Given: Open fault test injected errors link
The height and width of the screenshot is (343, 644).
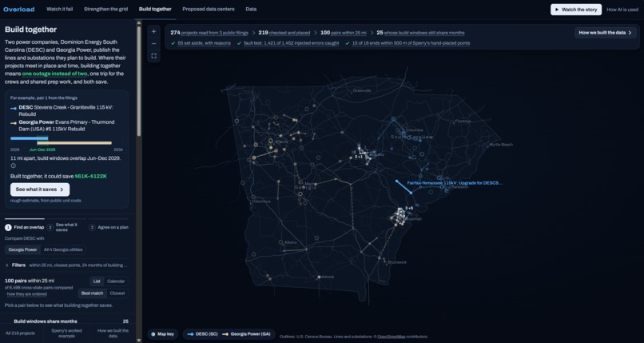Looking at the screenshot, I should pos(291,43).
